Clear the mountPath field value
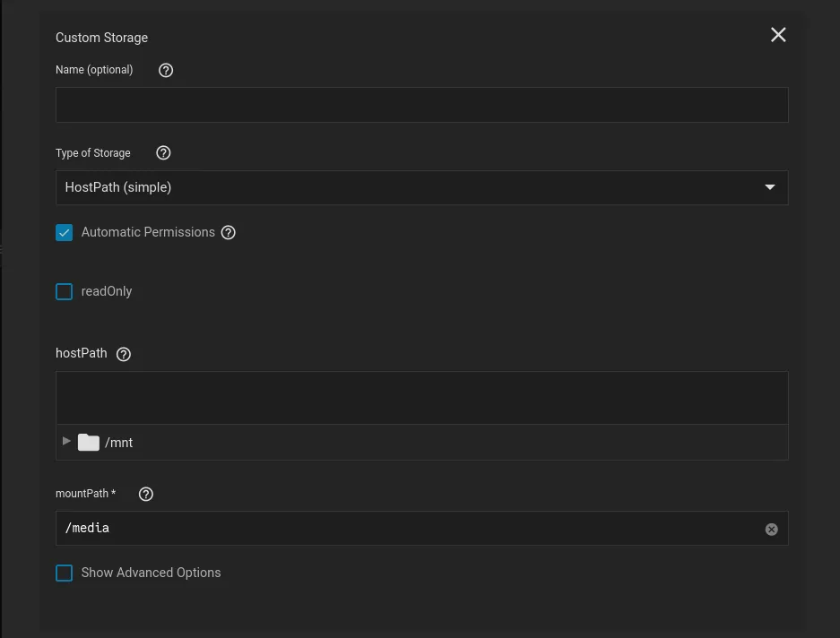This screenshot has height=638, width=840. click(x=771, y=529)
